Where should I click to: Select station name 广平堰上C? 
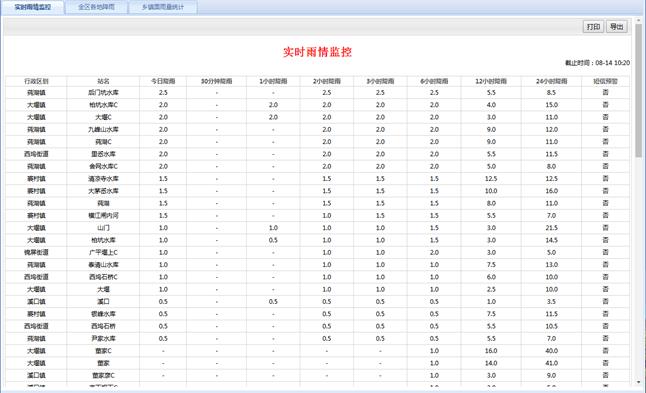pyautogui.click(x=103, y=253)
